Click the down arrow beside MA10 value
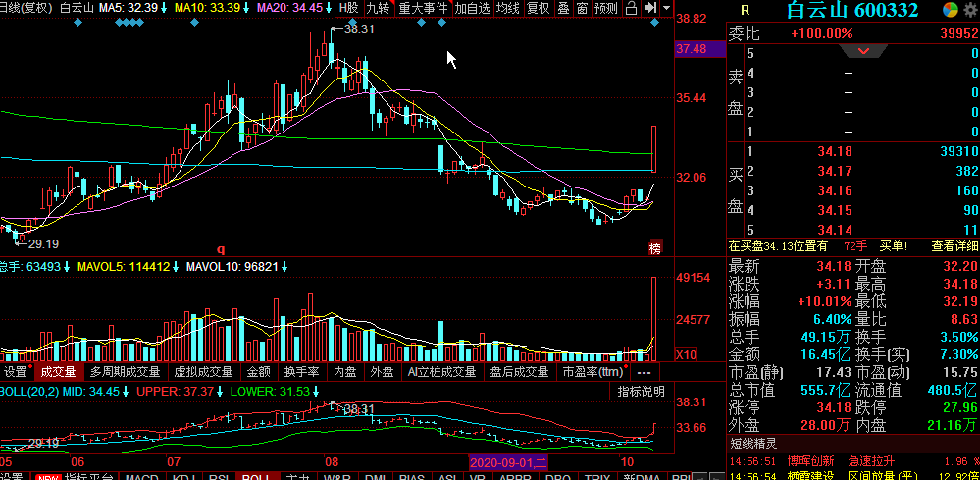The image size is (980, 480). [x=246, y=8]
